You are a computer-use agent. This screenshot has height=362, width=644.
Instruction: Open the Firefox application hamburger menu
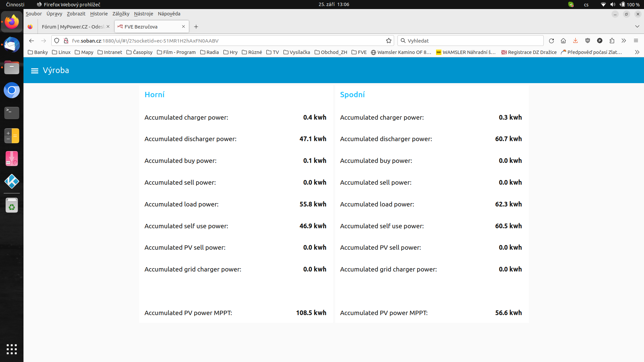(636, 41)
